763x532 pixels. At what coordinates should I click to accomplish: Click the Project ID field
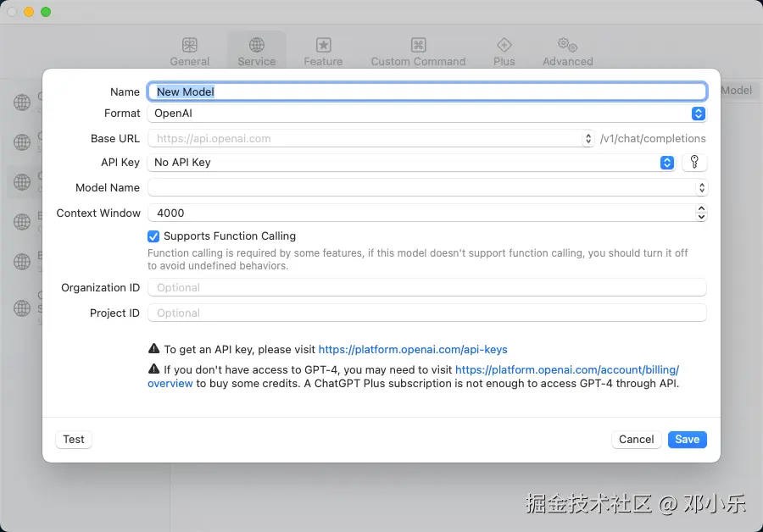(x=427, y=313)
